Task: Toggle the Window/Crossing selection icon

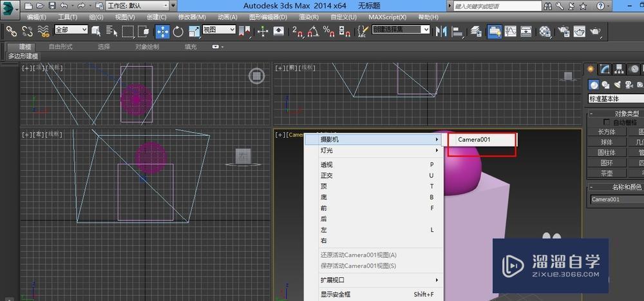Action: click(x=144, y=31)
